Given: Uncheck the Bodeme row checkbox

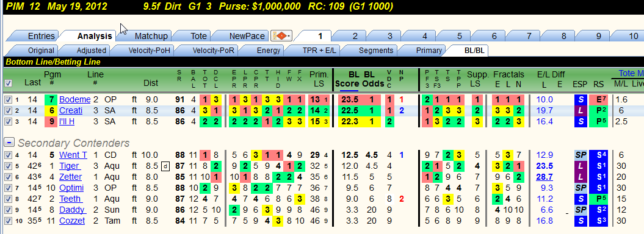Looking at the screenshot, I should pos(8,99).
